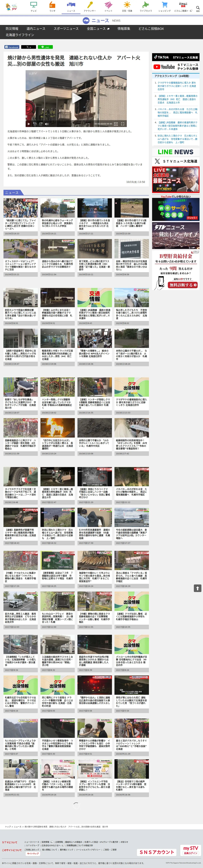Click the small play button in video controls
The image size is (203, 868).
pos(29,124)
